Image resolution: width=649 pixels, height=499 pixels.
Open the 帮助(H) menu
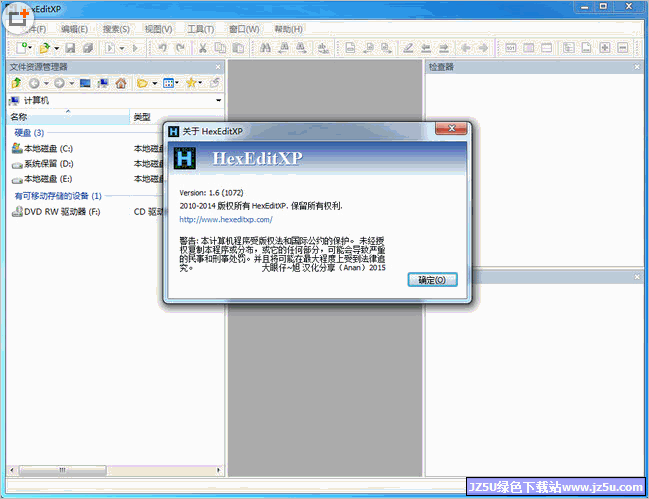288,29
